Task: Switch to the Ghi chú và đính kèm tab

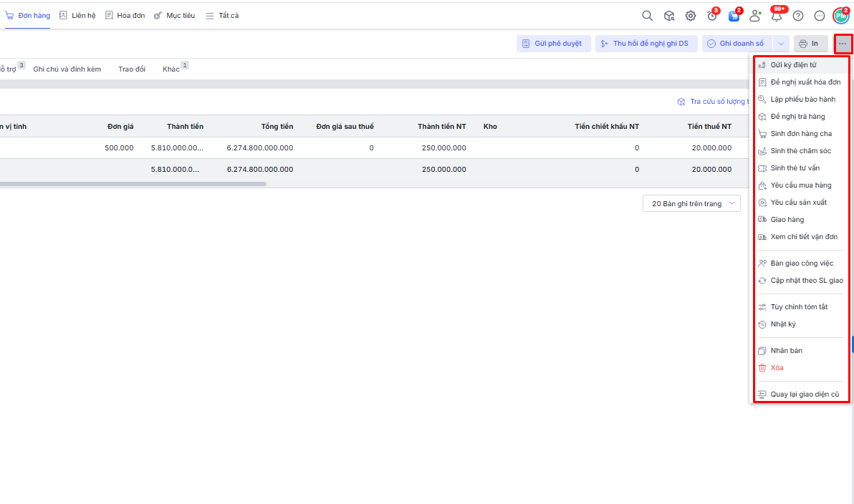Action: (67, 69)
